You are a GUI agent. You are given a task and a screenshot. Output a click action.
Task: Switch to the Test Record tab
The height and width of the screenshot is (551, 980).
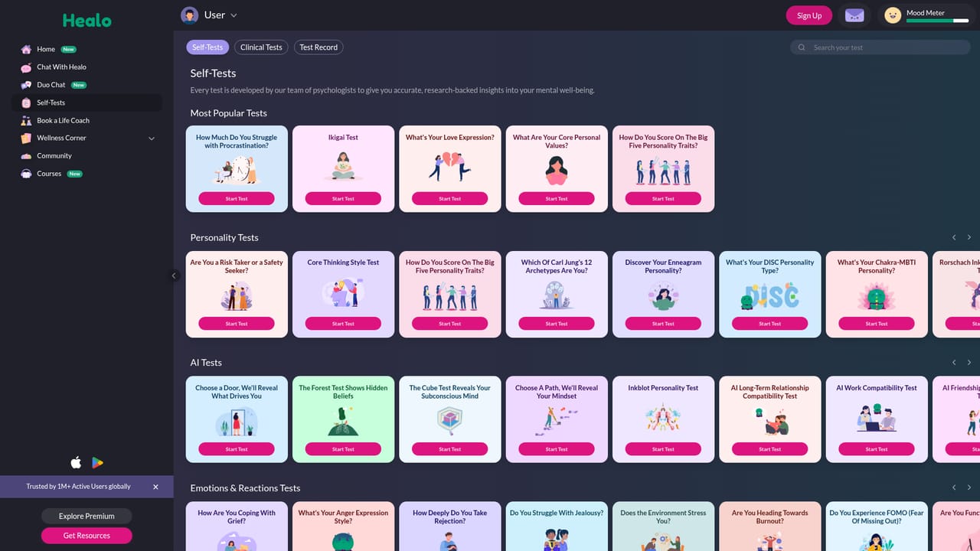(x=318, y=47)
